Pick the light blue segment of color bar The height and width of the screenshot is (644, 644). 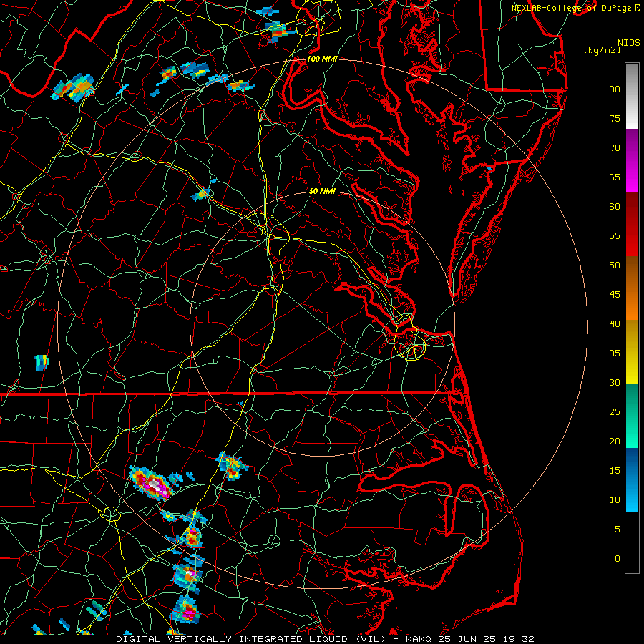click(x=632, y=495)
